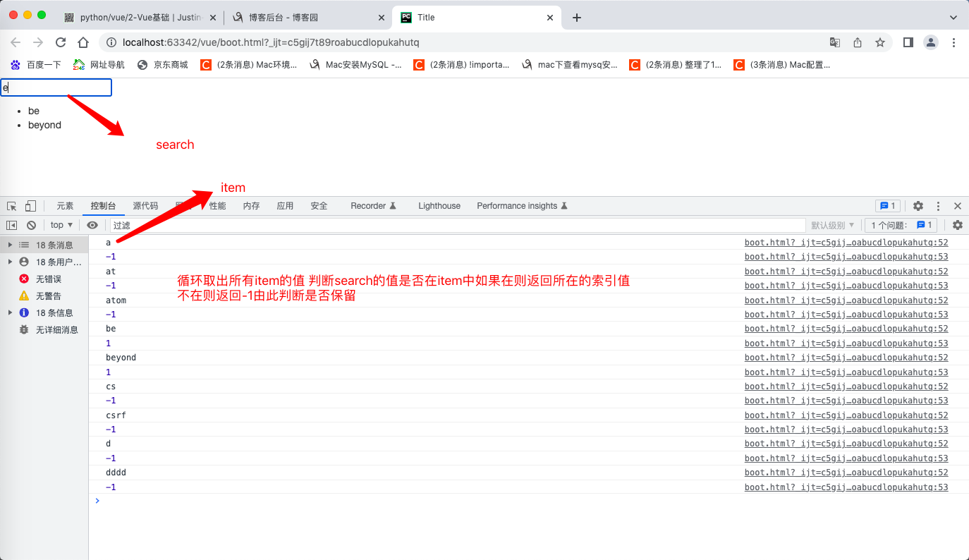
Task: Open source link boot.html:53 for beyond's index
Action: [x=846, y=372]
